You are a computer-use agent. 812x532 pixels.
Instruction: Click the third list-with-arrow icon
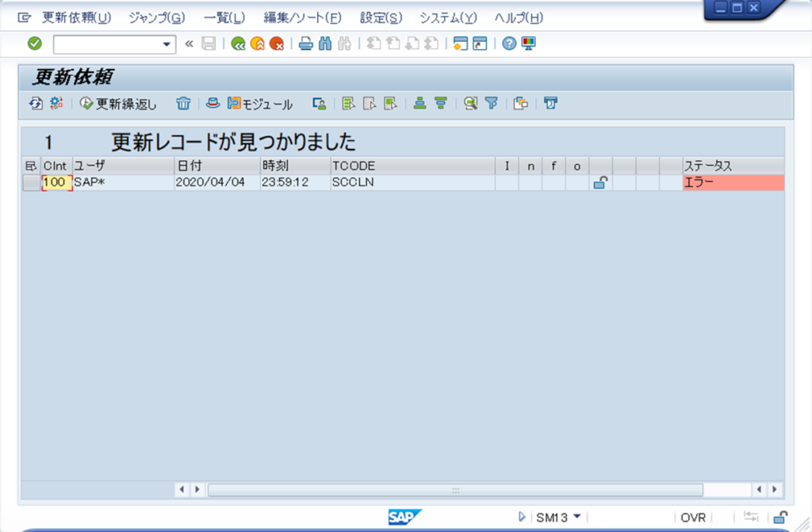[x=390, y=104]
